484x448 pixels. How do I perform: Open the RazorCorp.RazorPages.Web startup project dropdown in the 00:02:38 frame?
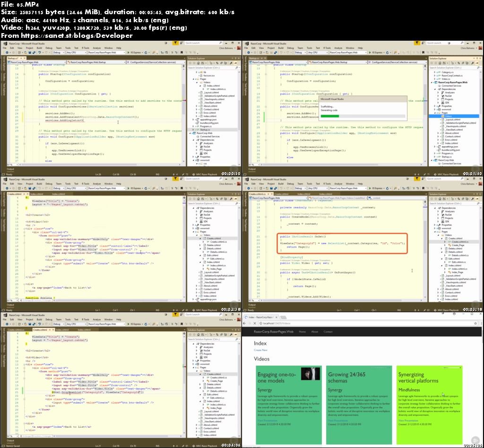click(x=106, y=188)
